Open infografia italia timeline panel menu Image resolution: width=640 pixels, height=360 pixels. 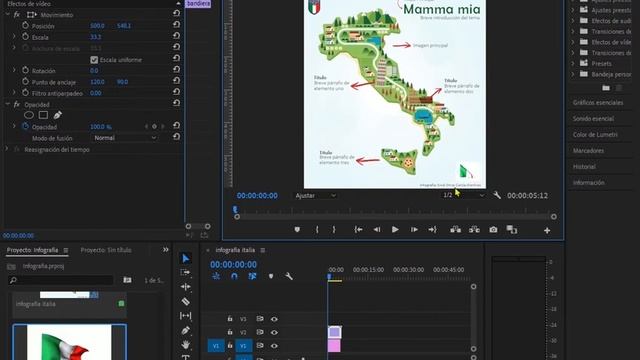[x=262, y=250]
